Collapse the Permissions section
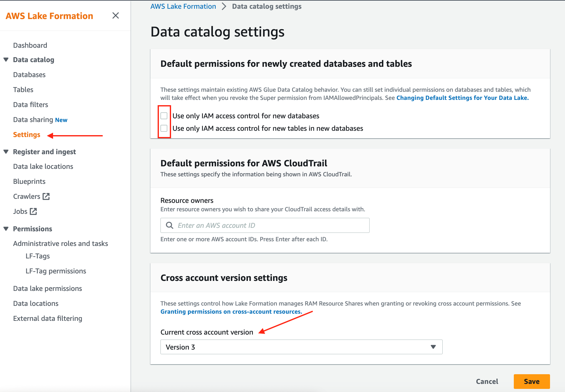 [x=6, y=228]
